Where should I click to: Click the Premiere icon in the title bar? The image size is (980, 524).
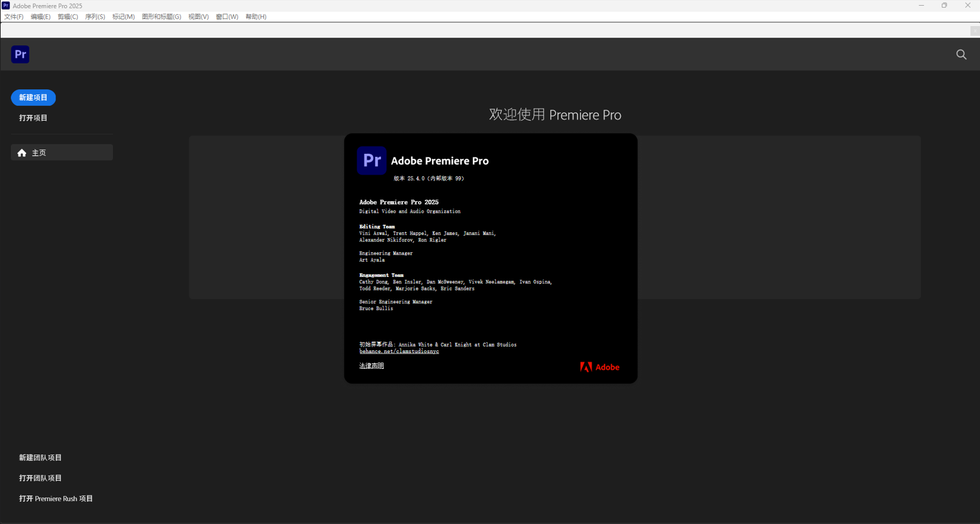(x=6, y=6)
